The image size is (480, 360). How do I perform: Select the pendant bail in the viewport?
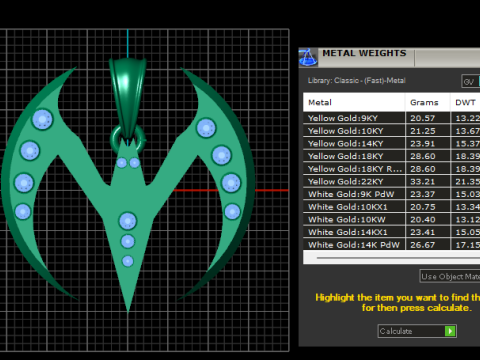pos(128,97)
